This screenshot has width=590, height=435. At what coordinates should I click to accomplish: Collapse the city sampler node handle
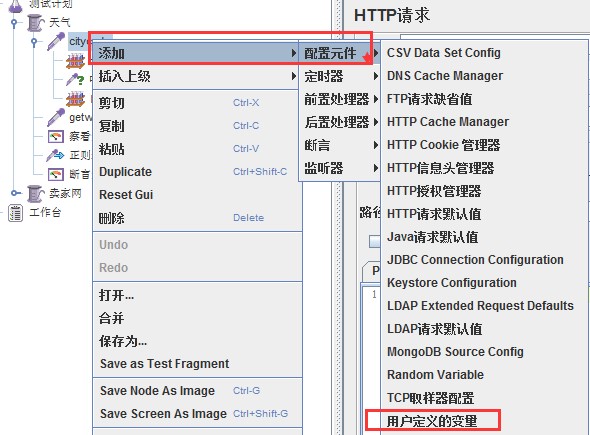[34, 41]
